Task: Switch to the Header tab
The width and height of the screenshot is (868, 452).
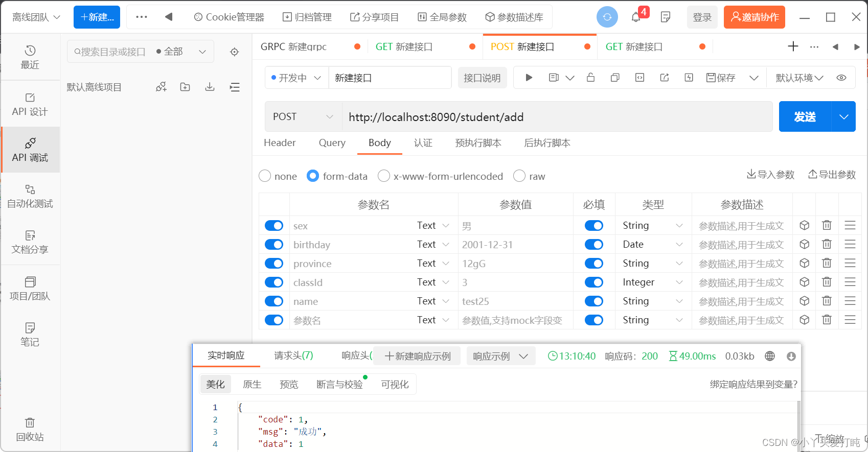Action: click(x=280, y=143)
